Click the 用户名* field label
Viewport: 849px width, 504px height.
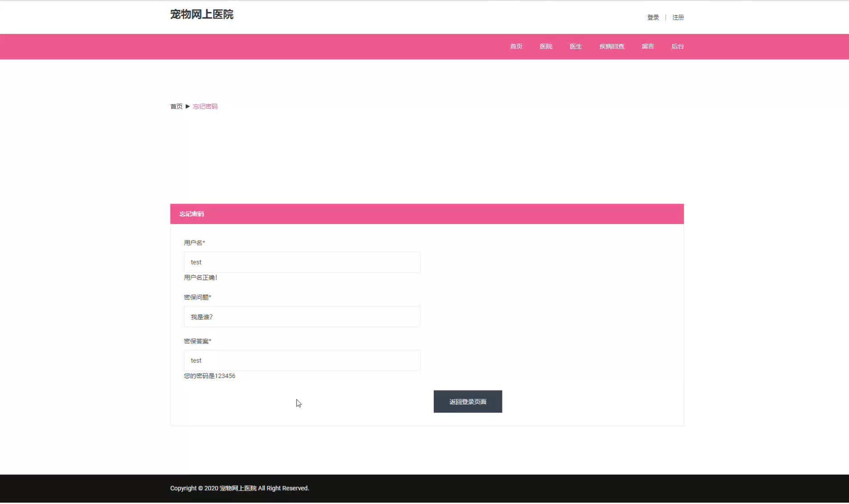[x=195, y=243]
